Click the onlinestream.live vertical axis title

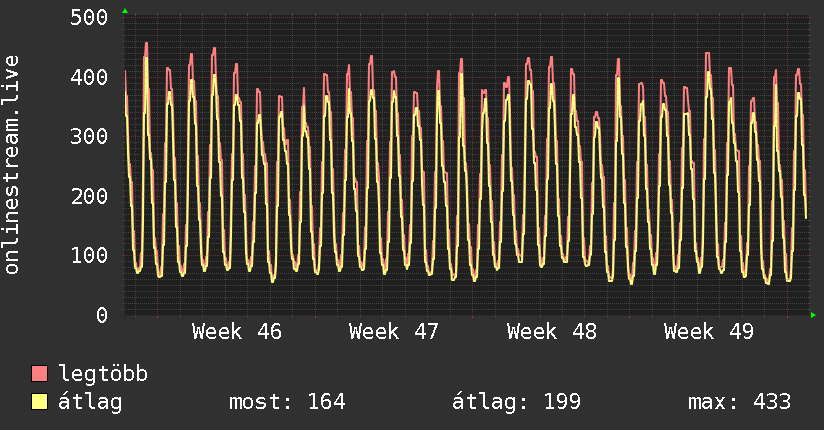coord(13,165)
